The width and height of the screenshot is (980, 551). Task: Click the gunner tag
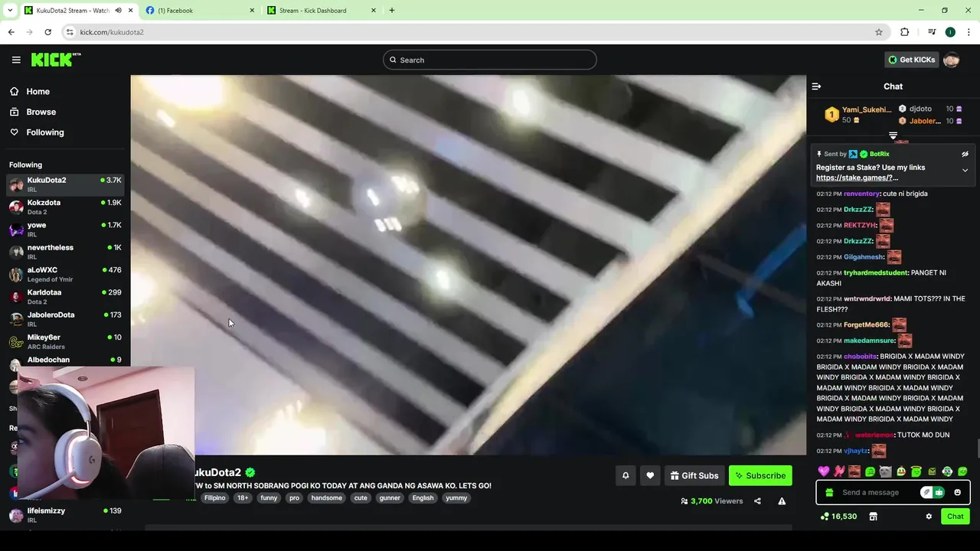pos(390,497)
